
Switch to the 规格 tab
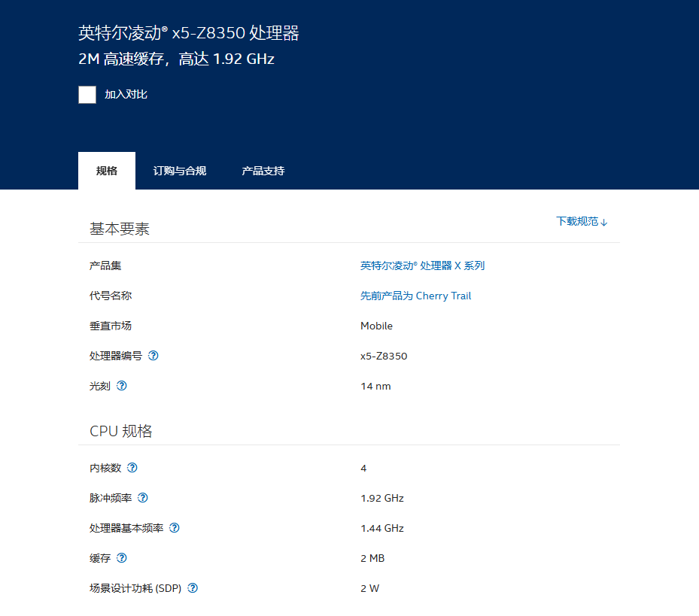coord(107,171)
